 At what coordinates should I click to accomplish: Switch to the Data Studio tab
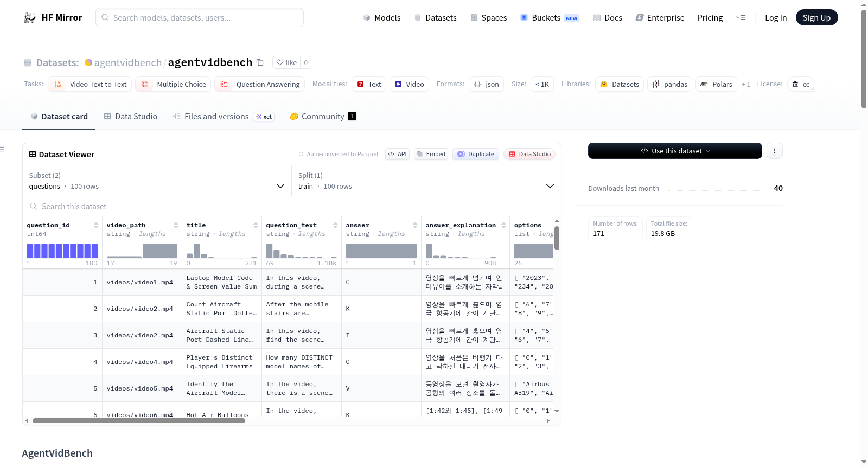click(x=131, y=116)
